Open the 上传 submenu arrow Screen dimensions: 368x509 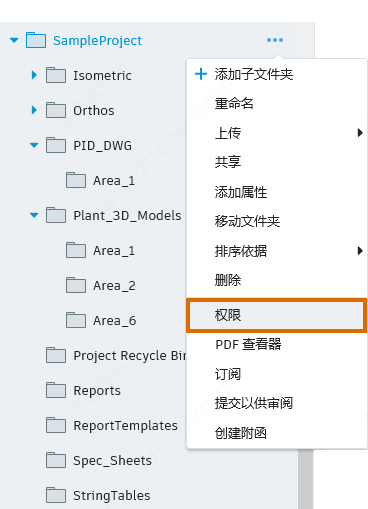[x=360, y=133]
